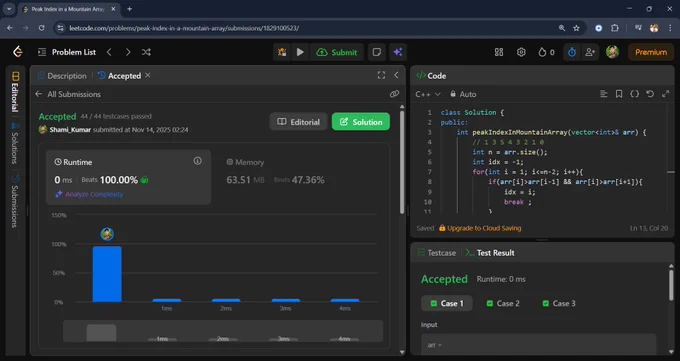Click the zoom magnifier in address bar
The image size is (680, 361).
[x=562, y=28]
